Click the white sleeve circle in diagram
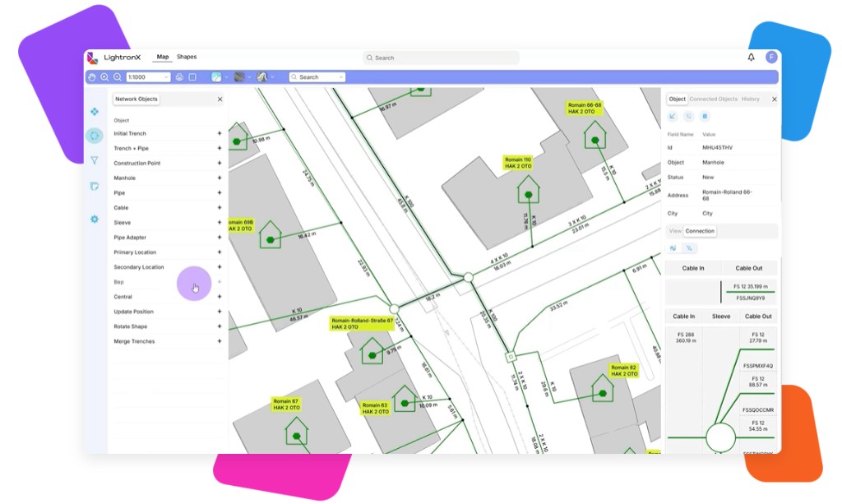Screen dimensions: 842x504 [720, 438]
